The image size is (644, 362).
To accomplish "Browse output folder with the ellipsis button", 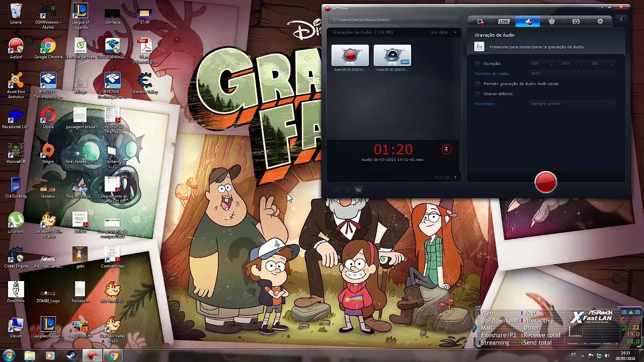I will click(x=455, y=20).
